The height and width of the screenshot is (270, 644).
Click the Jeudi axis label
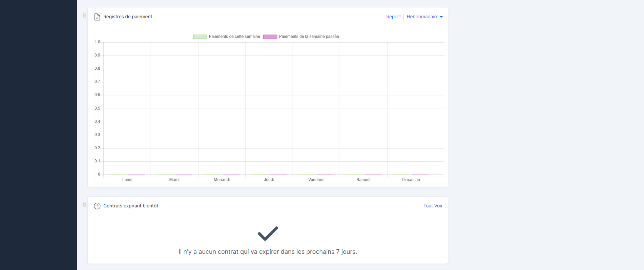(269, 180)
